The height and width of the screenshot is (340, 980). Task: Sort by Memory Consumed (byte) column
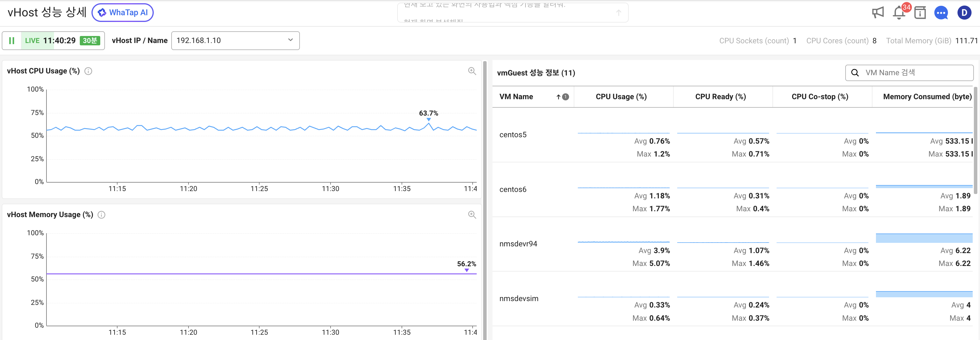click(x=927, y=97)
